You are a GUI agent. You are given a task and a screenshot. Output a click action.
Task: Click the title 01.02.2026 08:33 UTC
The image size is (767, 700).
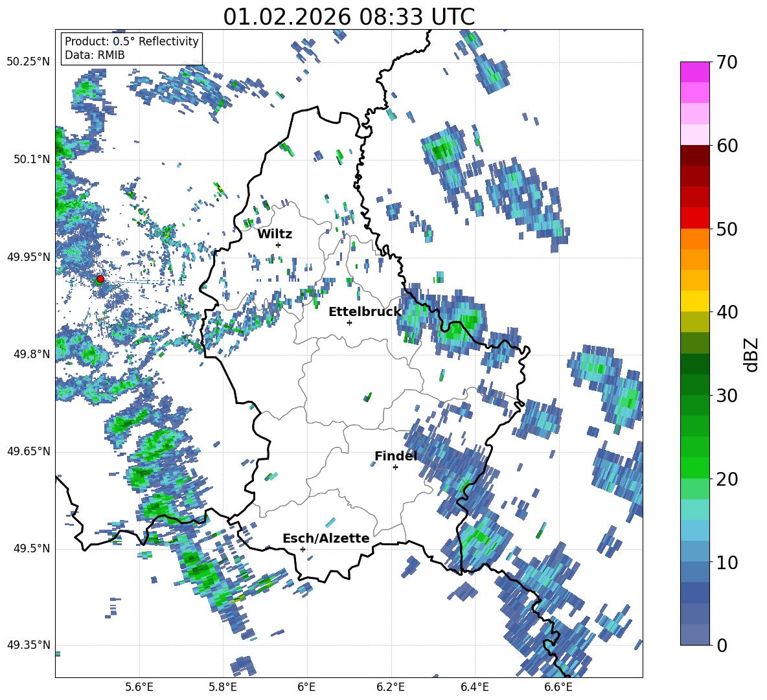(x=349, y=17)
